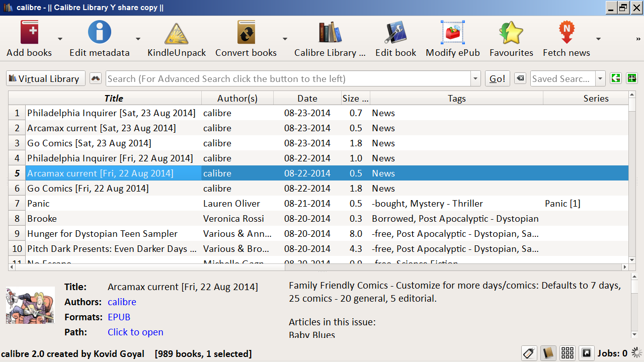Save current search with green plus icon
This screenshot has height=362, width=644.
click(632, 78)
